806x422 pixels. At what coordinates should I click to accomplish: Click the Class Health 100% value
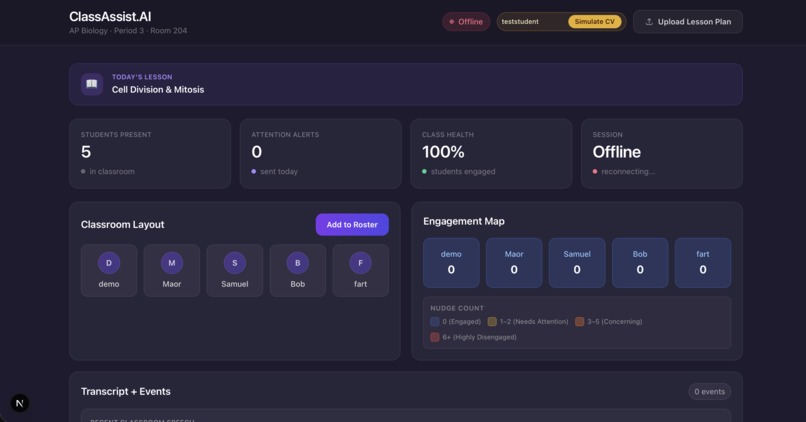coord(443,152)
